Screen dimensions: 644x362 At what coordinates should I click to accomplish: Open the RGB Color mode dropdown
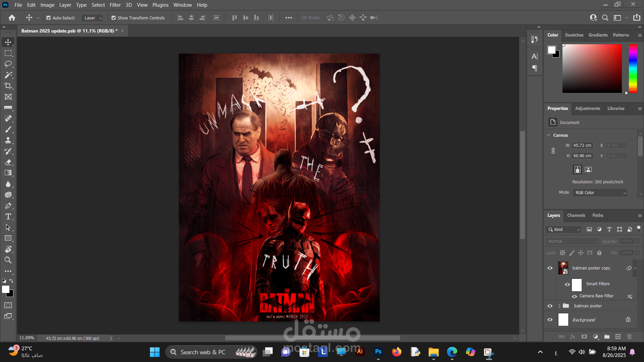click(600, 193)
